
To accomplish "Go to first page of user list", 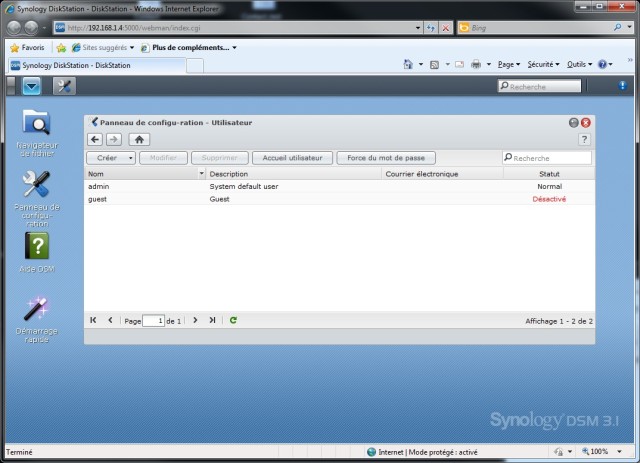I will pyautogui.click(x=93, y=320).
